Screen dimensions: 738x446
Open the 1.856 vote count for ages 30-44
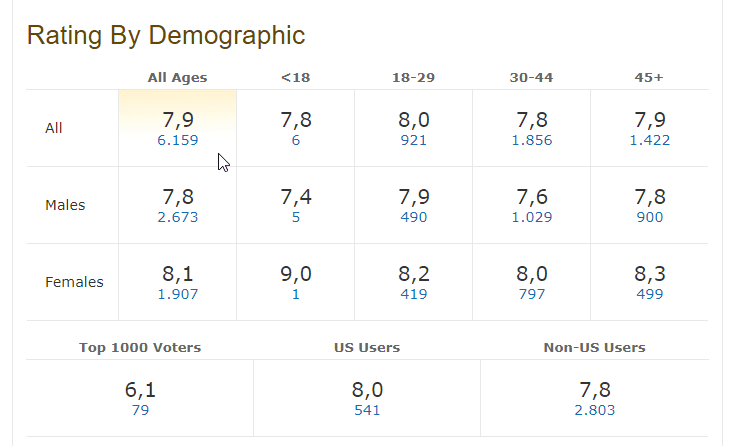pos(531,141)
